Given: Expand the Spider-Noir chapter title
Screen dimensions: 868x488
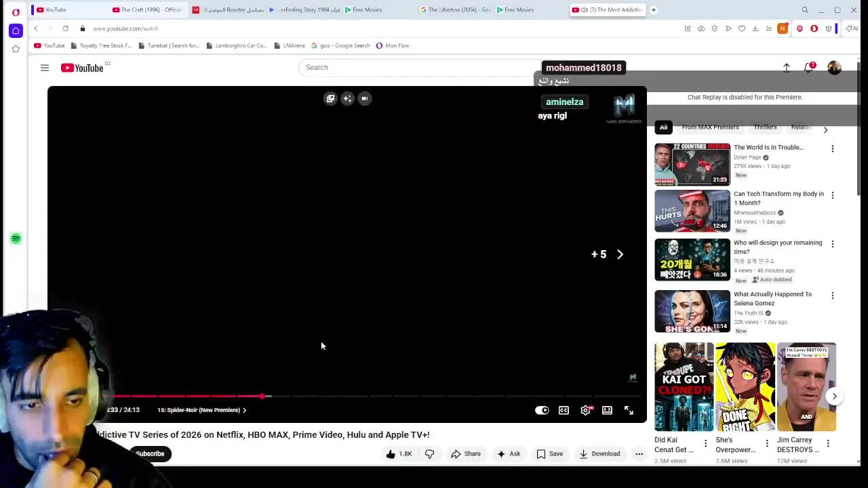Looking at the screenshot, I should coord(202,410).
